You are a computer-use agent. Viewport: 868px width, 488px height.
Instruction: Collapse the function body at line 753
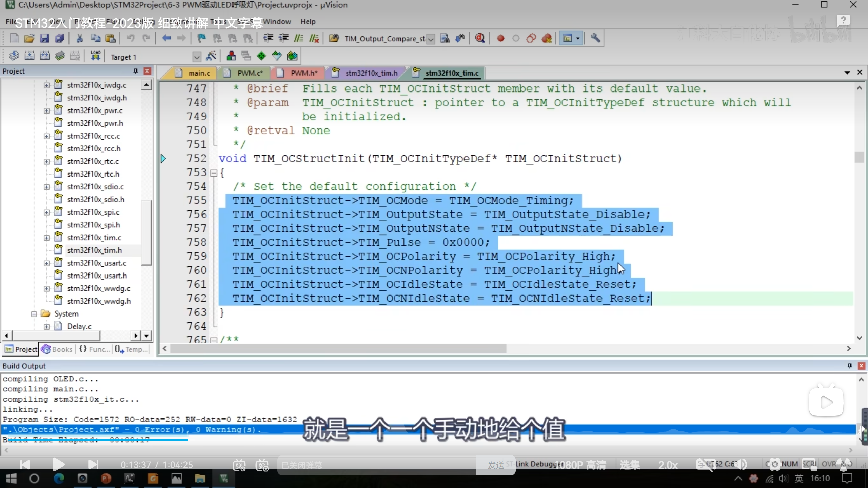click(x=214, y=173)
